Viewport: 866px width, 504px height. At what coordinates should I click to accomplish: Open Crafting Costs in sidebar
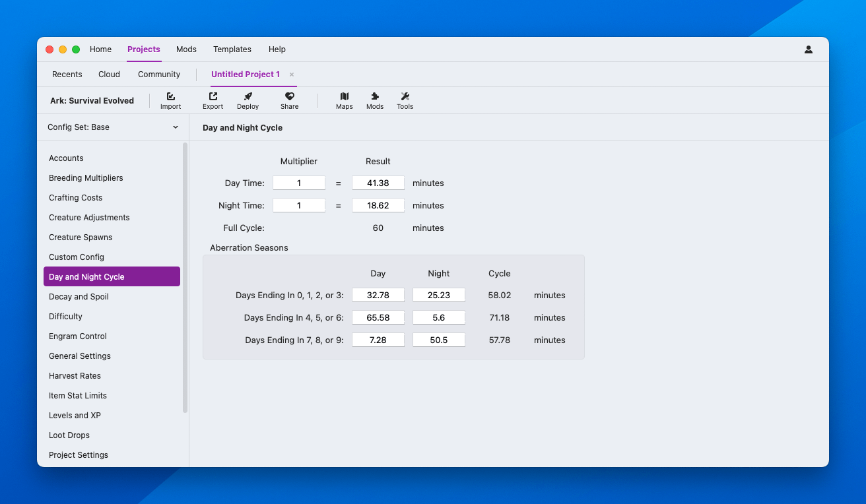112,198
